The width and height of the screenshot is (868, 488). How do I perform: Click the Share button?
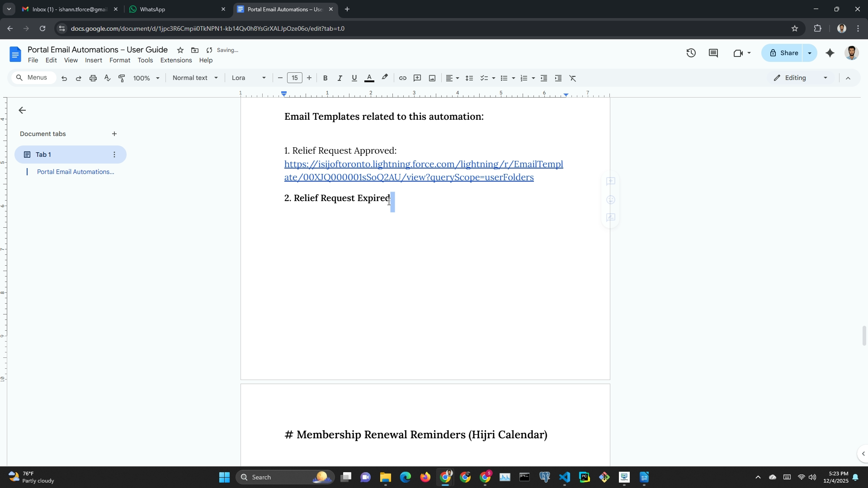[x=783, y=53]
